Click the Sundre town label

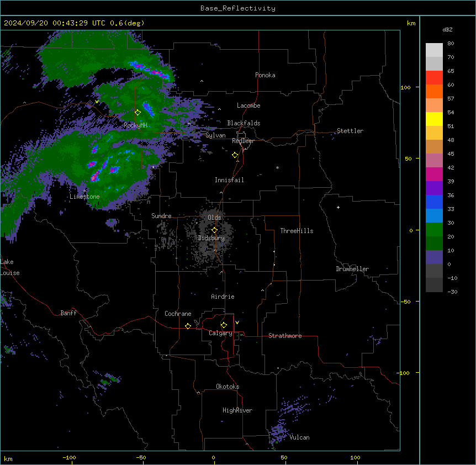[161, 216]
